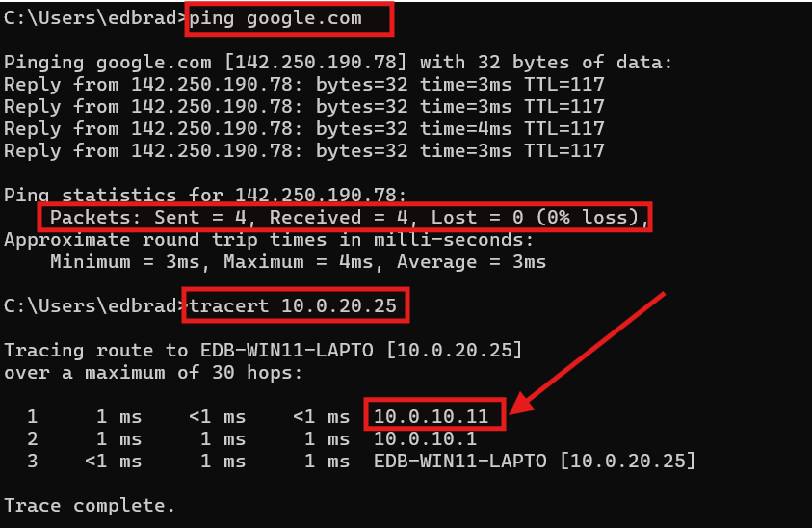This screenshot has width=812, height=528.
Task: Click the highlighted "ping google.com" command text
Action: pyautogui.click(x=289, y=18)
